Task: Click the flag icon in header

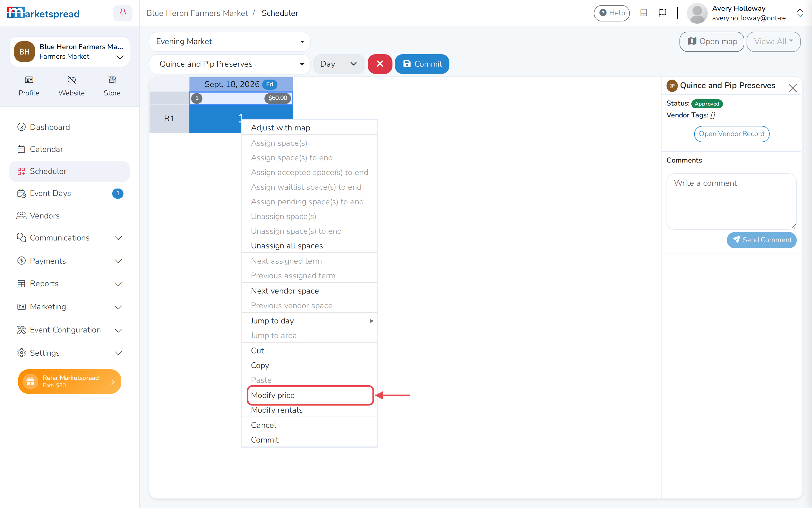Action: click(x=662, y=13)
